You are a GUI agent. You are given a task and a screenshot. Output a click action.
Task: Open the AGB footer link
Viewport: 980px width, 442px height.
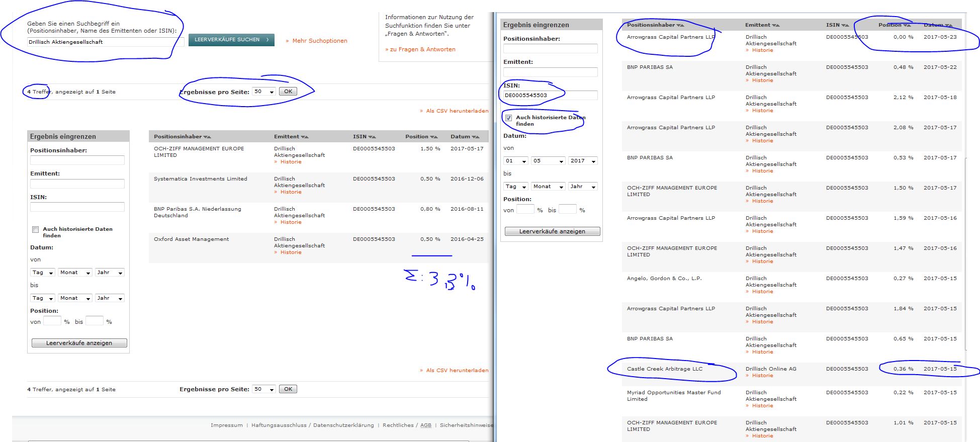[x=426, y=425]
